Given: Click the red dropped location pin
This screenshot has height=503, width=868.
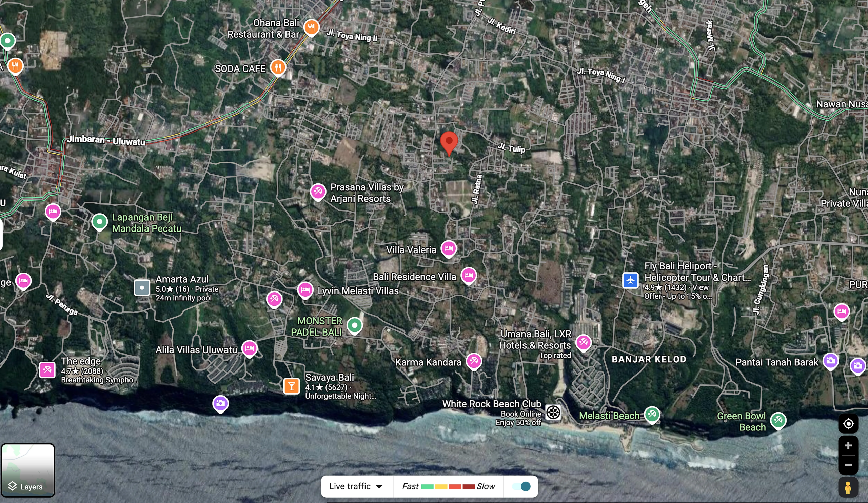Looking at the screenshot, I should pyautogui.click(x=449, y=143).
